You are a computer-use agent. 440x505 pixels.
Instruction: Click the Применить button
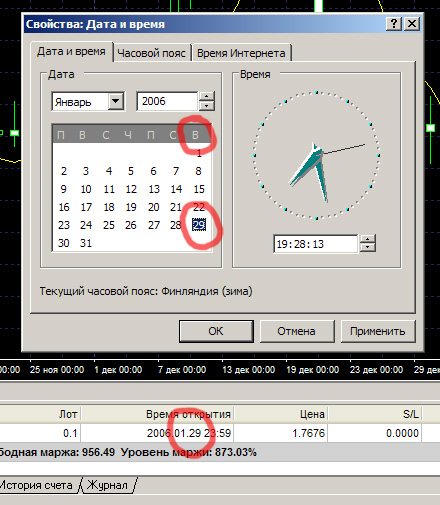[378, 331]
